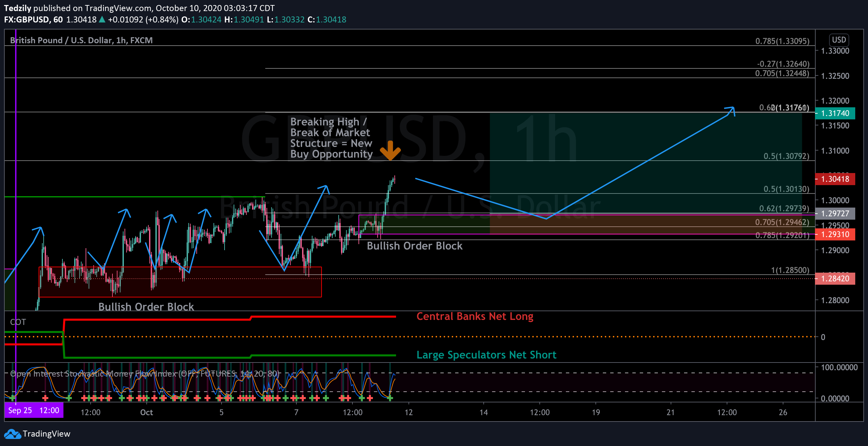Click the Central Banks Net Long label

click(475, 317)
